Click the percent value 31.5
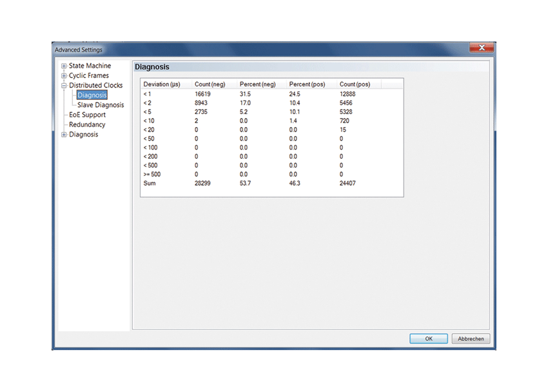This screenshot has width=548, height=392. pos(245,94)
